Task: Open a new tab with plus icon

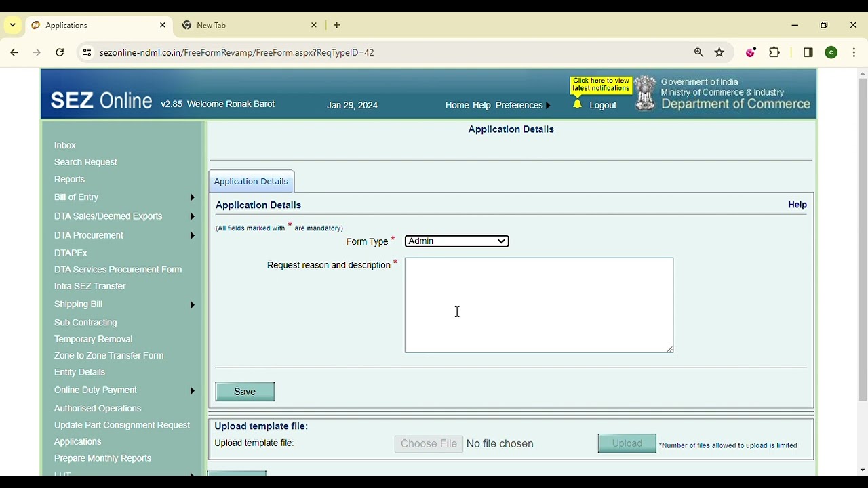Action: click(x=336, y=25)
